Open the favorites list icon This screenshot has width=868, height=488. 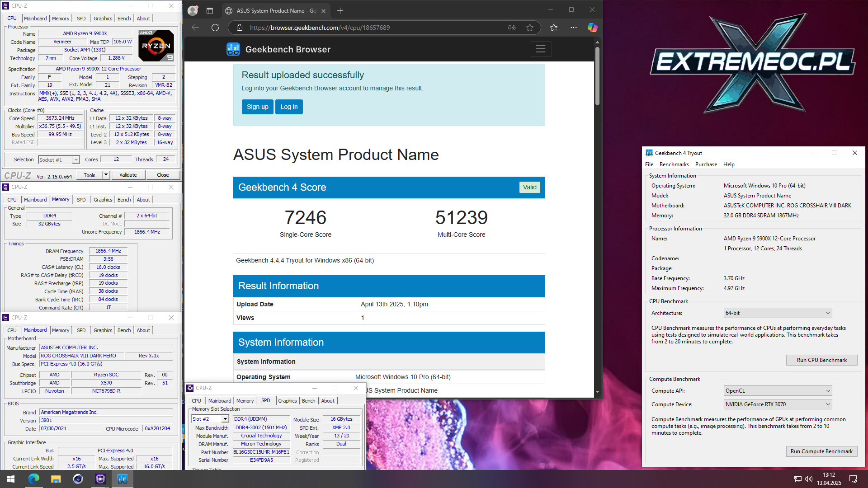554,28
